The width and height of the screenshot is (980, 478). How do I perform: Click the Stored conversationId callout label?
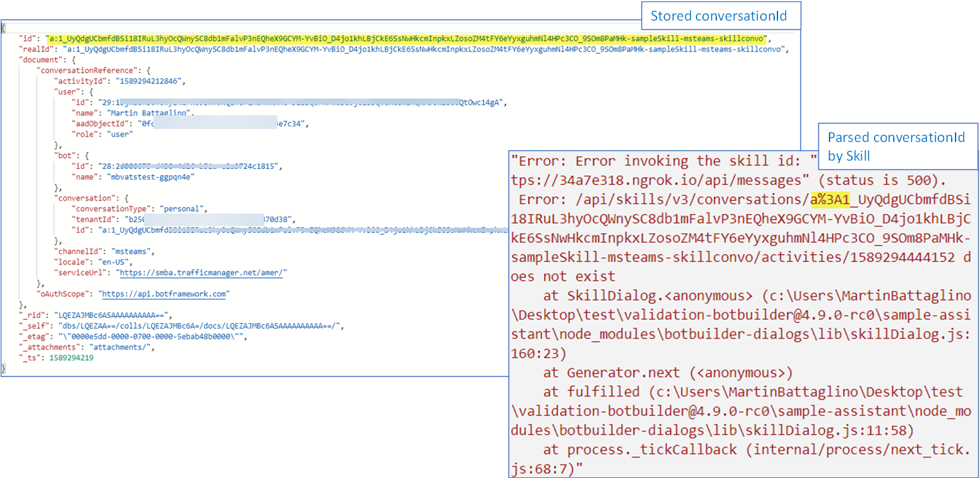pyautogui.click(x=720, y=15)
